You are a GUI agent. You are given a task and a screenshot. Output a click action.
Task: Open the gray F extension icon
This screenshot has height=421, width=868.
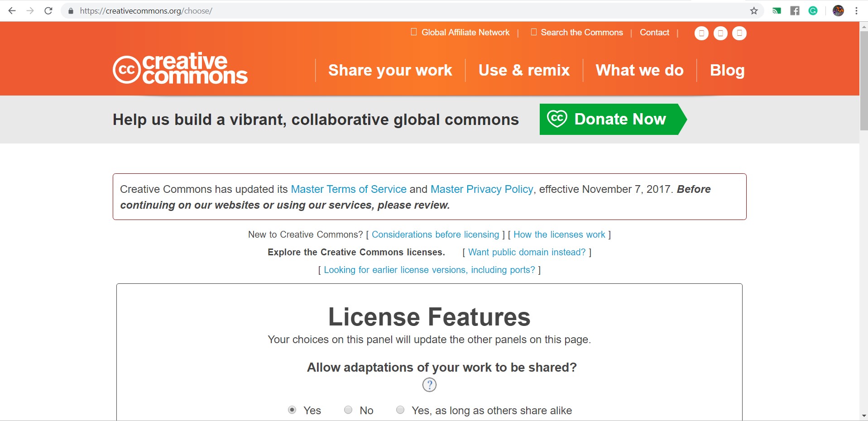coord(795,11)
